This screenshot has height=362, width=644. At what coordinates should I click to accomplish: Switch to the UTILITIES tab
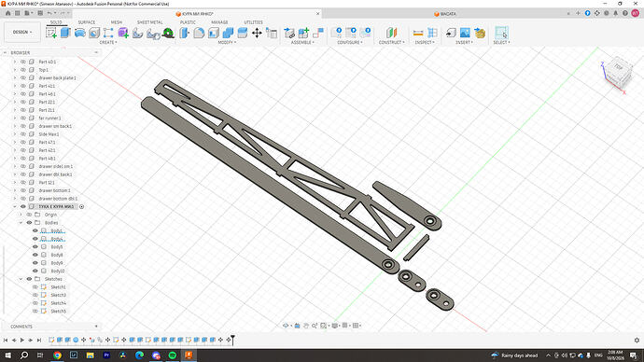pos(254,22)
